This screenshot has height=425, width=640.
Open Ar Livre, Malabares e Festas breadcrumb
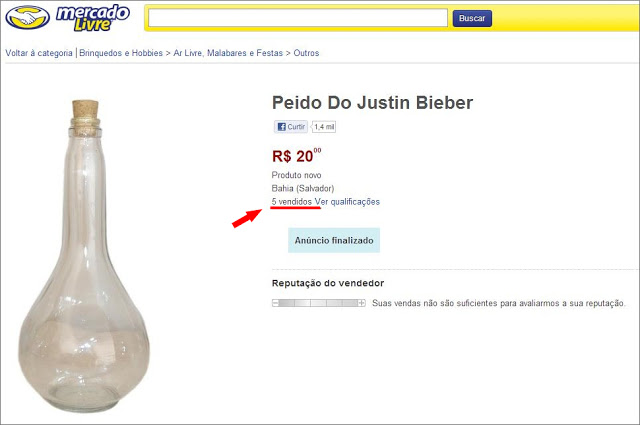tap(228, 53)
